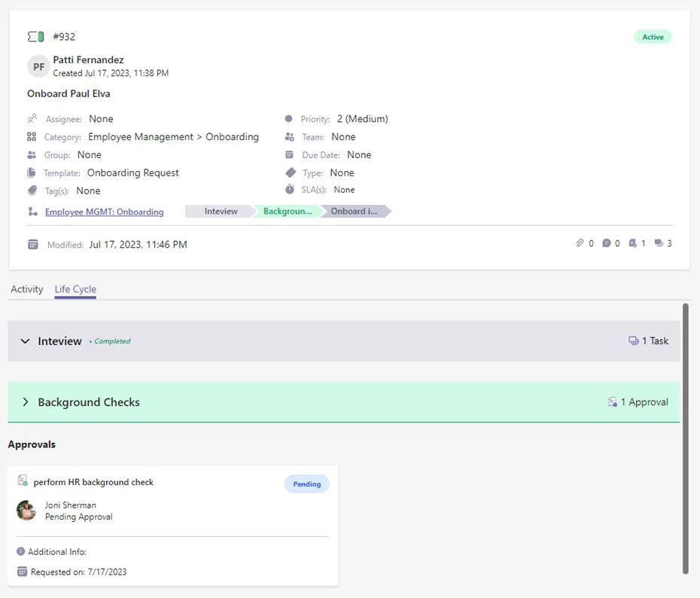Open the Employee MGMT: Onboarding link

pos(104,212)
